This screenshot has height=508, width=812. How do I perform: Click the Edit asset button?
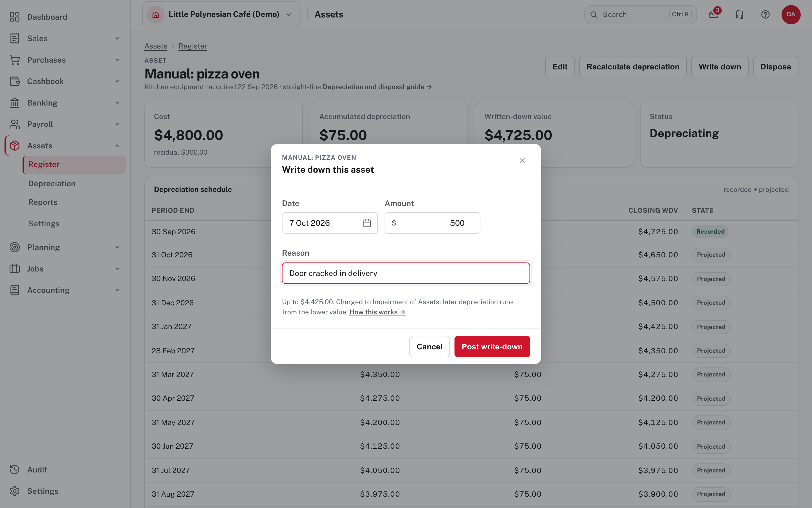coord(560,67)
